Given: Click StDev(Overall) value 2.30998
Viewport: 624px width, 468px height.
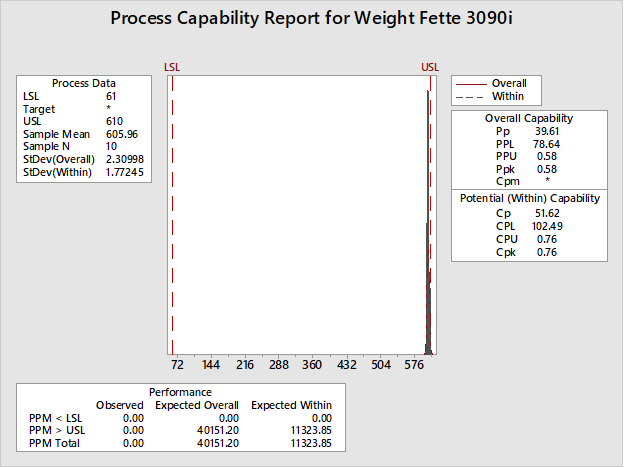Looking at the screenshot, I should [x=125, y=160].
